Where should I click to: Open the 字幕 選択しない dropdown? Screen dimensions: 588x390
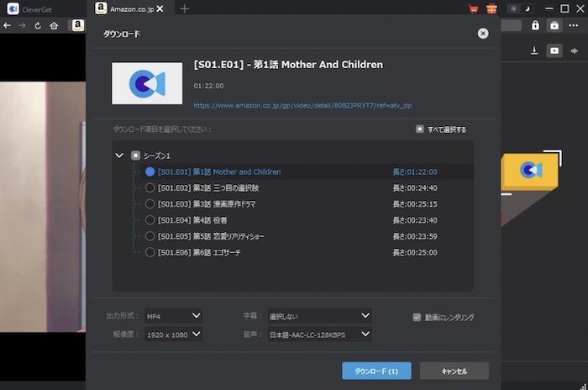[x=319, y=316]
